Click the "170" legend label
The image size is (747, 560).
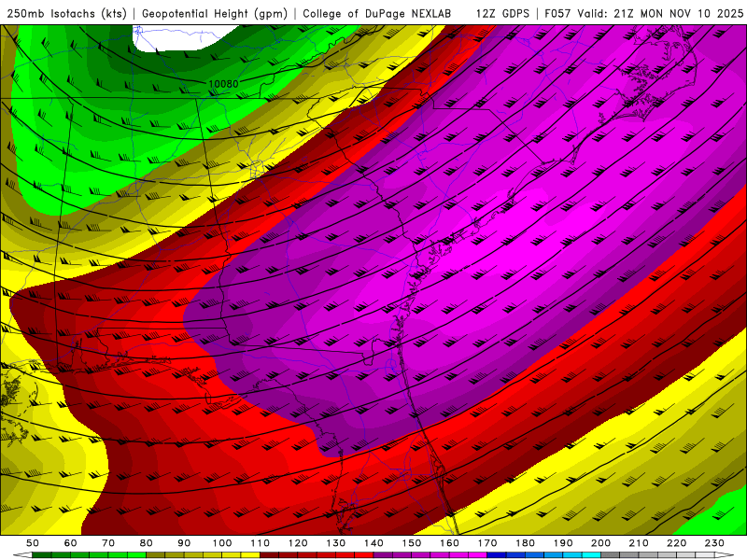click(487, 543)
